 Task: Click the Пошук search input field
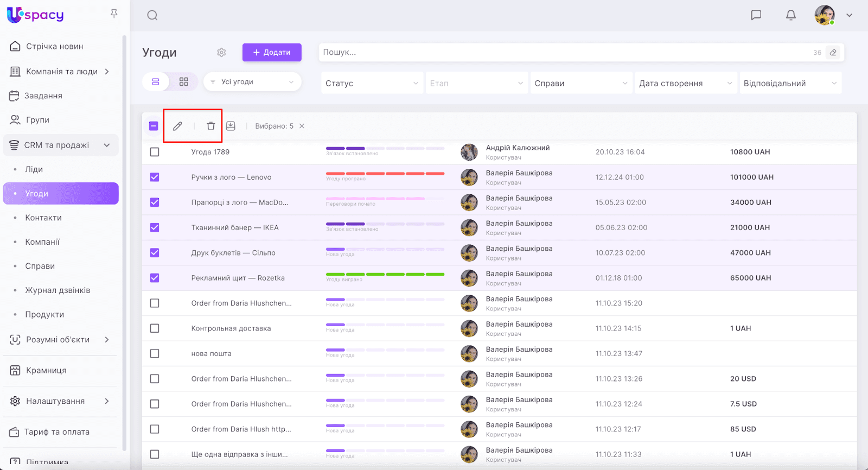coord(564,53)
